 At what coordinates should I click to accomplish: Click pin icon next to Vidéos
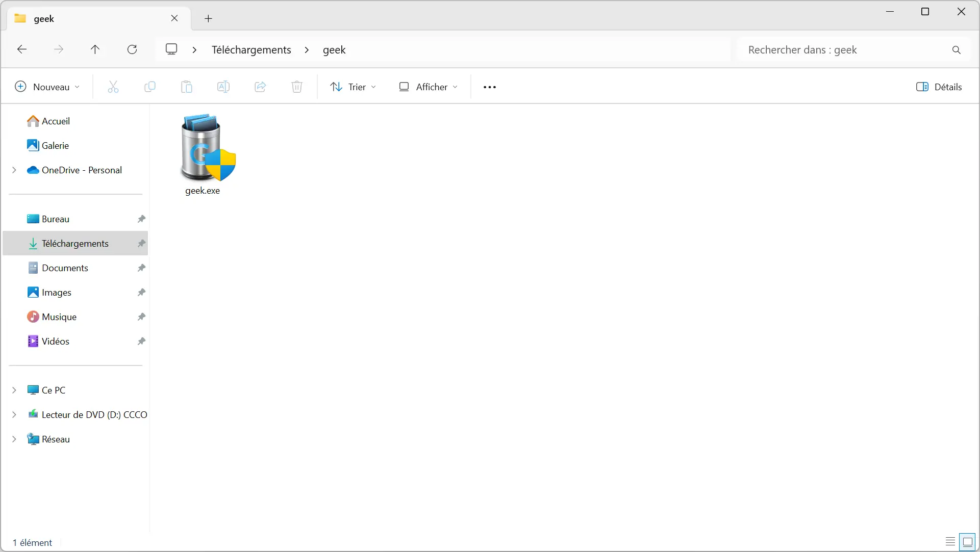click(x=141, y=341)
